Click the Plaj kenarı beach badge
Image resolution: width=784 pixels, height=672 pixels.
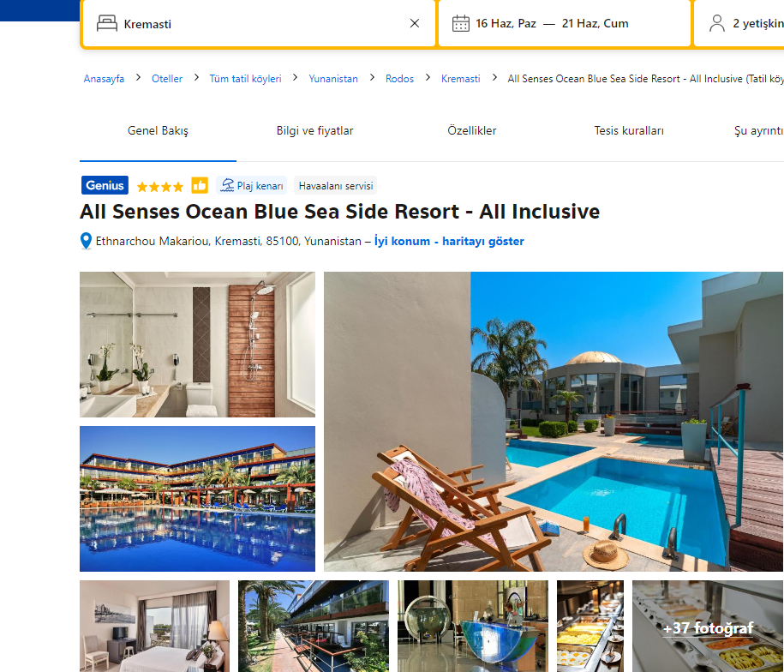click(252, 185)
